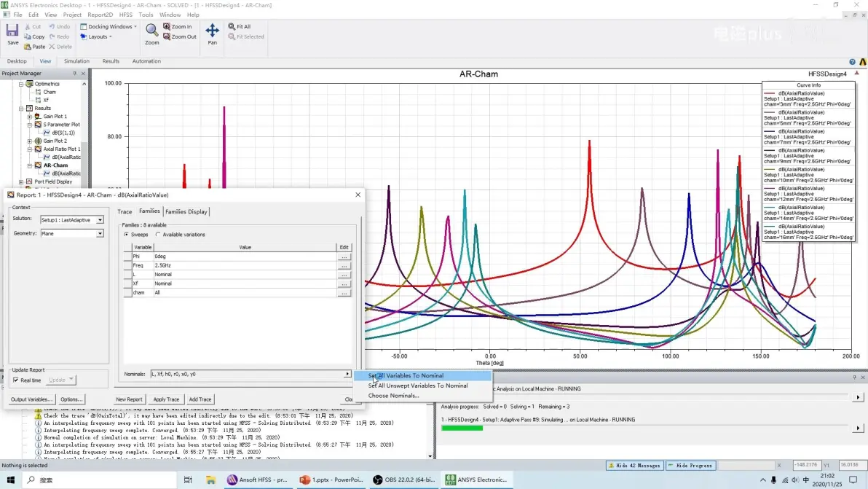
Task: Activate the Pan tool
Action: (x=212, y=34)
